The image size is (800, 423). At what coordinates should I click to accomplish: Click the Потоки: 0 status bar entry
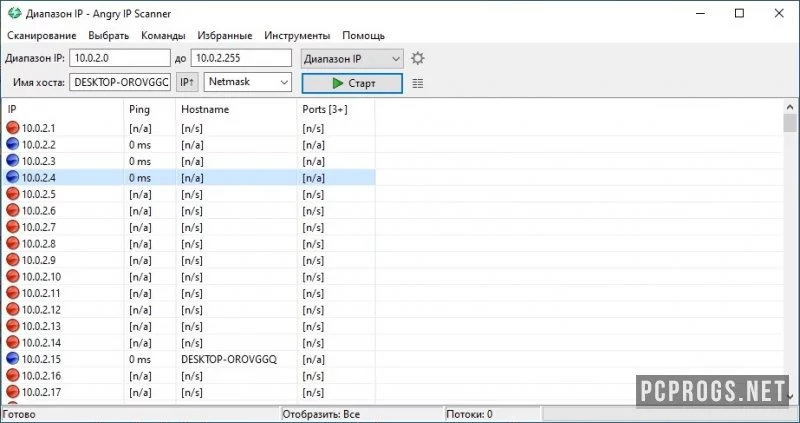[x=469, y=414]
